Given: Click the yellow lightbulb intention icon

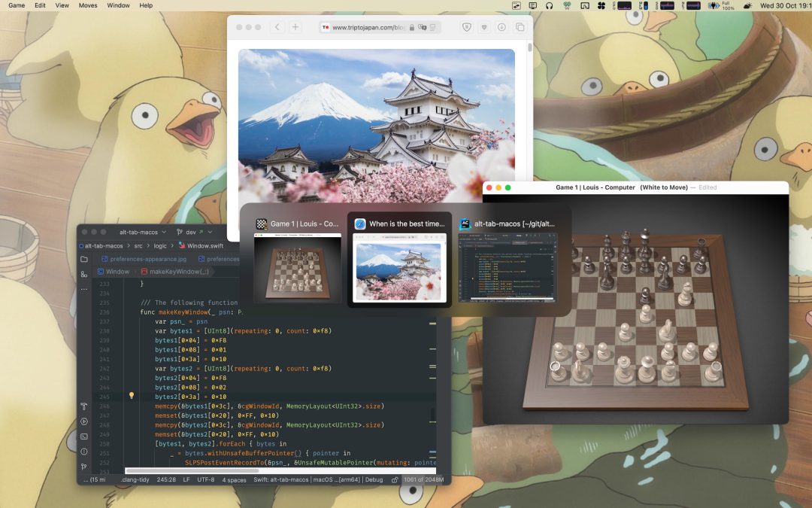Looking at the screenshot, I should (131, 395).
